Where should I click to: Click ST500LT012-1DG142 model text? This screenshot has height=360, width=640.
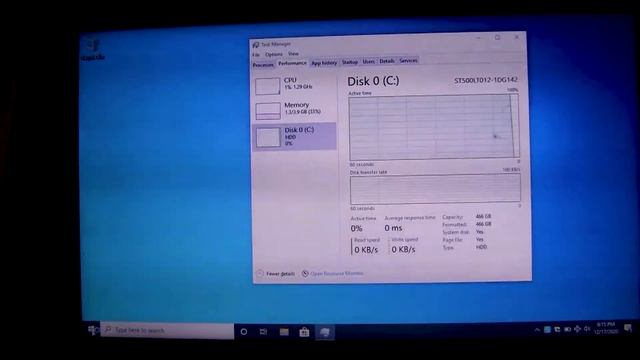[x=486, y=80]
